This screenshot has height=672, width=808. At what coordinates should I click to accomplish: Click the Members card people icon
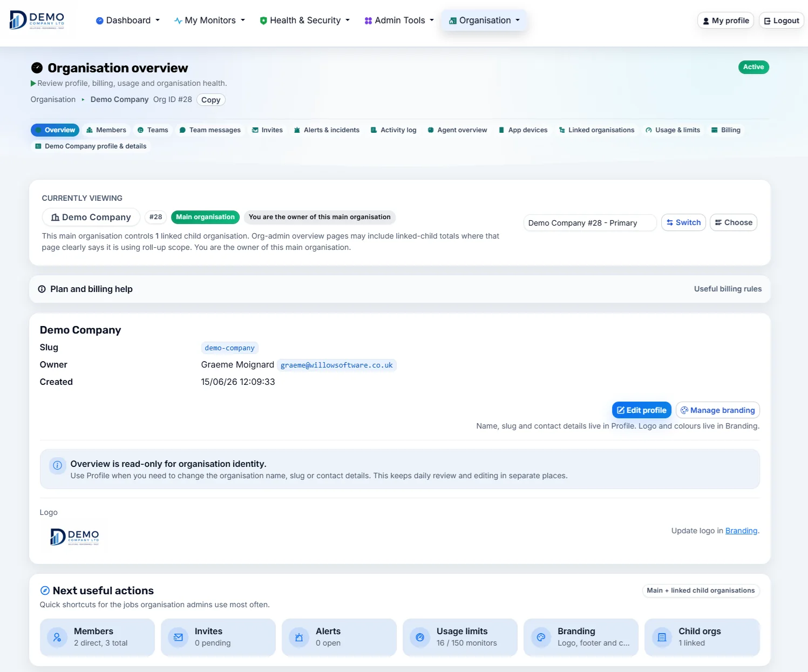pyautogui.click(x=57, y=637)
